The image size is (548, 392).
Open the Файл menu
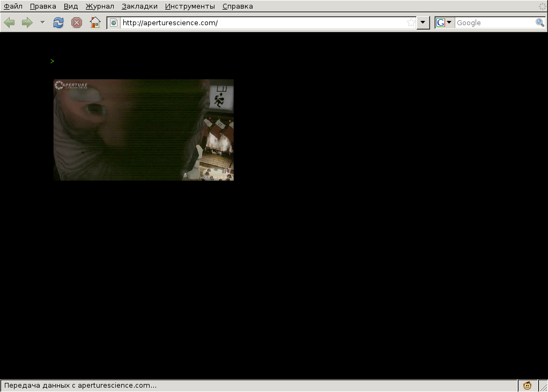[13, 6]
